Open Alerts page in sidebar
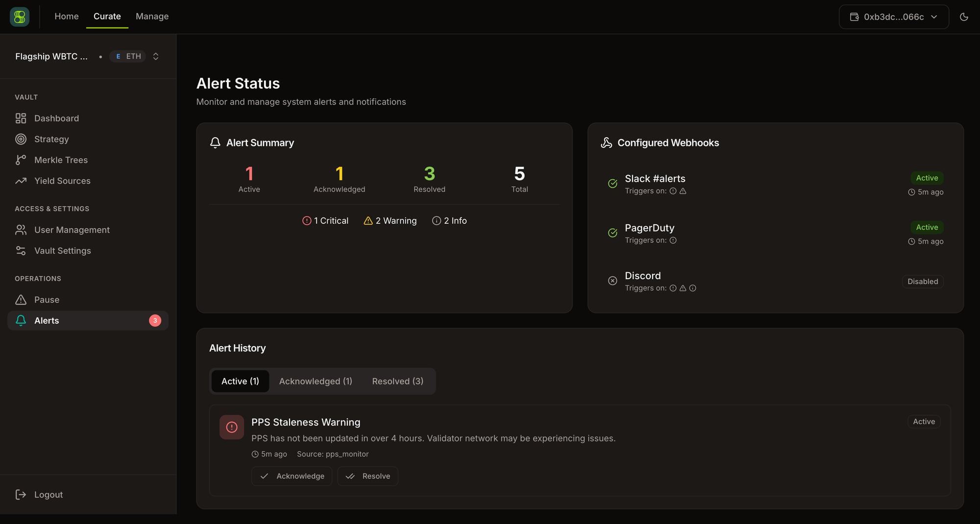This screenshot has width=980, height=524. click(x=88, y=320)
